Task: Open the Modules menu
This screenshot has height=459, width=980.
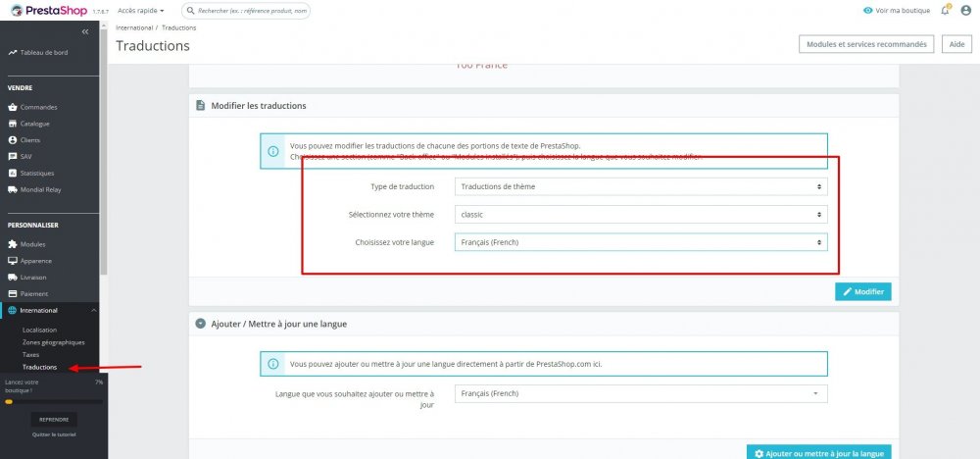Action: [x=32, y=244]
